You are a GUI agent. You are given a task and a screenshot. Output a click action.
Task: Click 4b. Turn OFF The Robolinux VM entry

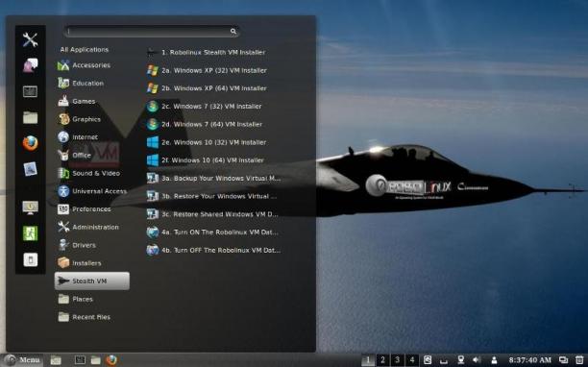point(213,251)
